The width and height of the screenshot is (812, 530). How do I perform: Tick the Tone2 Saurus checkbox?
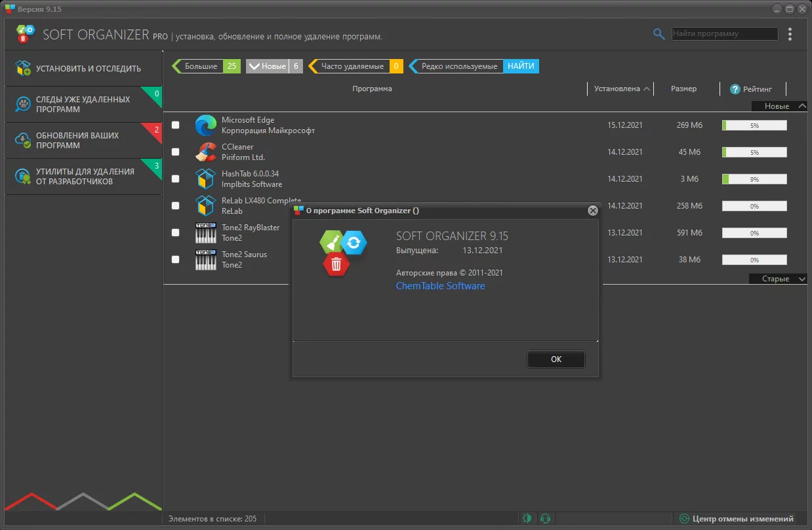point(175,259)
